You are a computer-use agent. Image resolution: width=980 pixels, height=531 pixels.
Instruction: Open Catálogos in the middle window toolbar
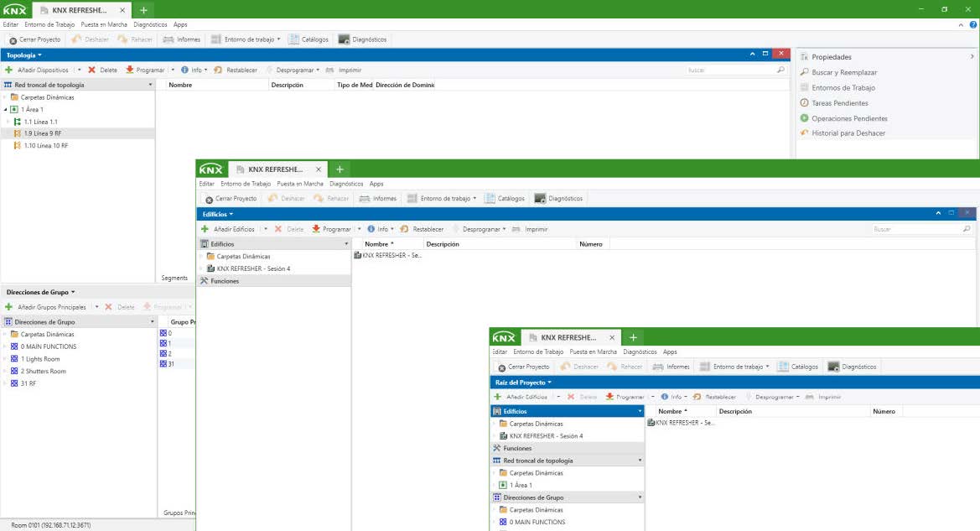505,198
